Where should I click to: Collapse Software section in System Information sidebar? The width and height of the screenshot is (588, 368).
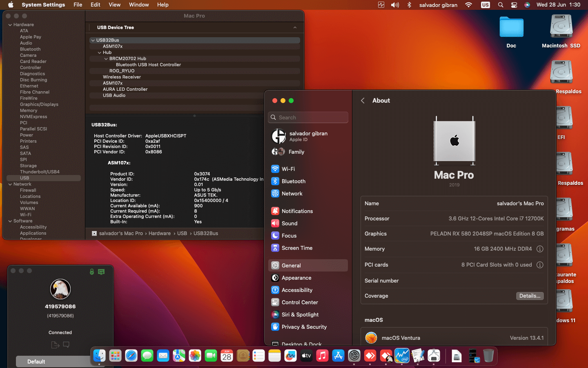point(10,221)
